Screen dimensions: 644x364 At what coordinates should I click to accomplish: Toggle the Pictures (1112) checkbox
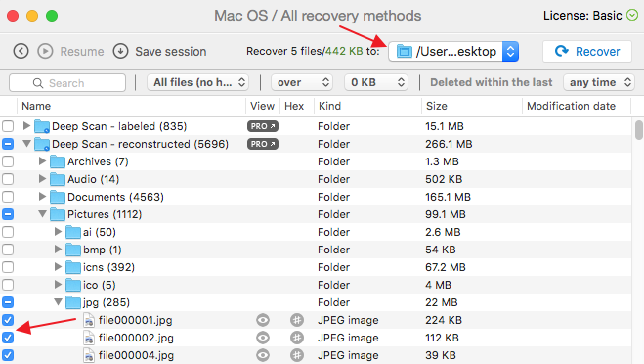(8, 214)
